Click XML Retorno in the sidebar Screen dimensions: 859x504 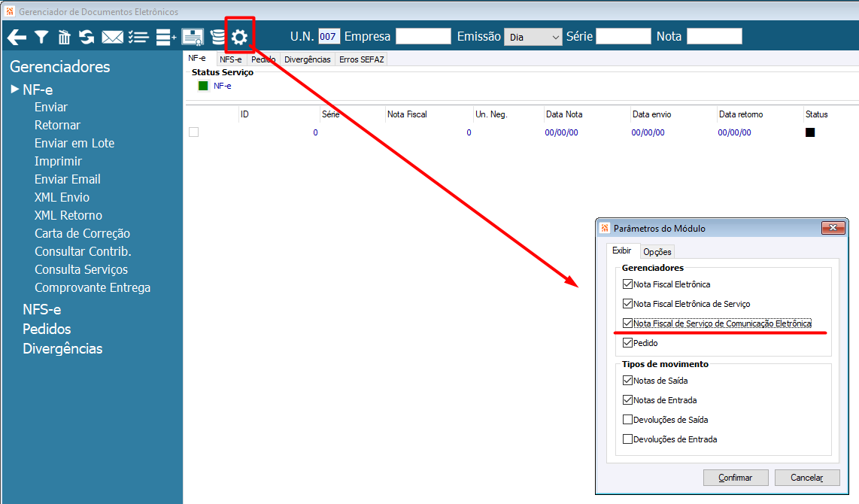(x=68, y=215)
